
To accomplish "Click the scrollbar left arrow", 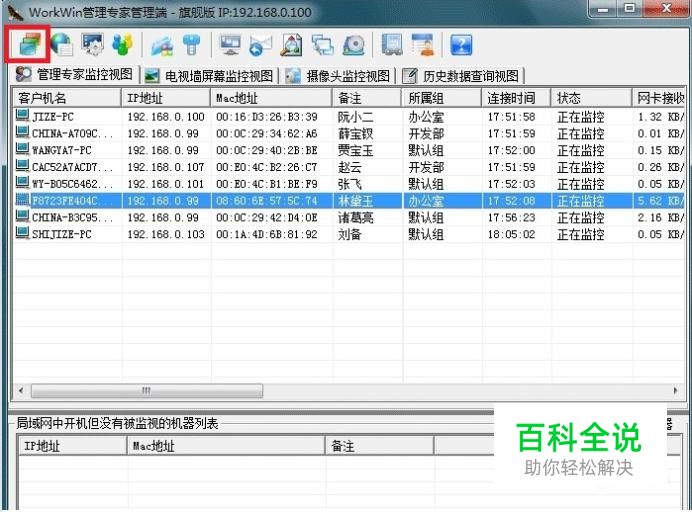I will point(21,391).
